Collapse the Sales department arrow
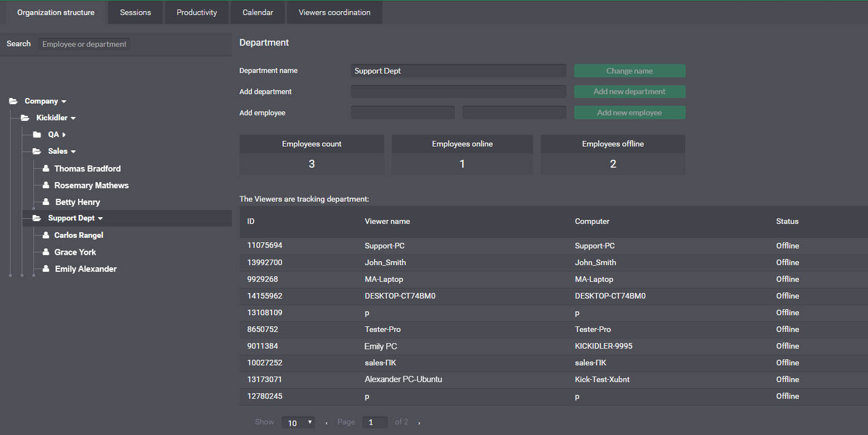Image resolution: width=868 pixels, height=435 pixels. coord(73,152)
